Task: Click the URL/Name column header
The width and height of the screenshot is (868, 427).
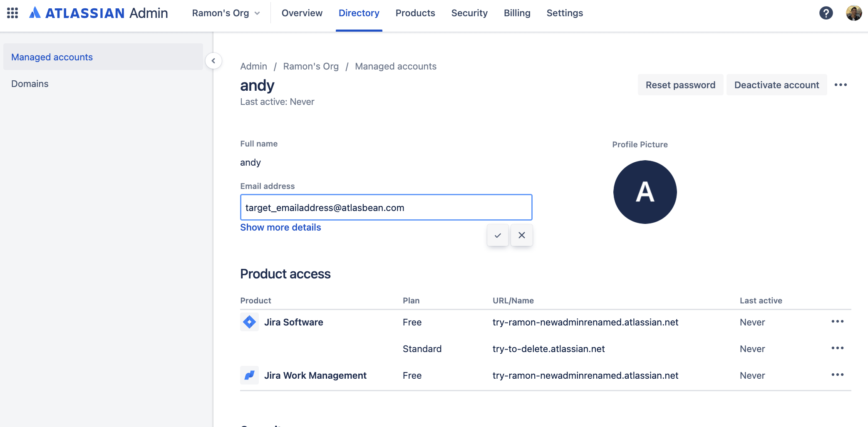Action: pyautogui.click(x=513, y=300)
